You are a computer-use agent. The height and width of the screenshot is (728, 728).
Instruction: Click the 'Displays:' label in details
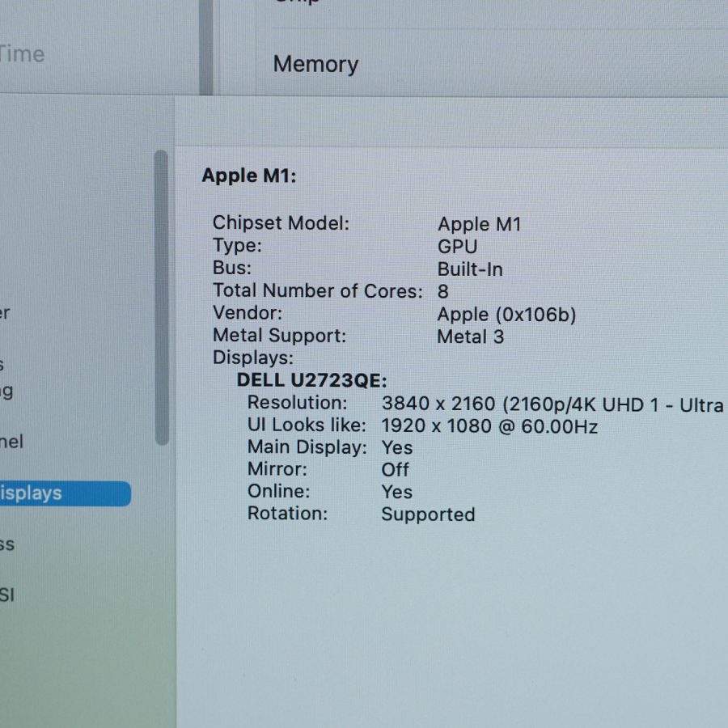point(253,358)
